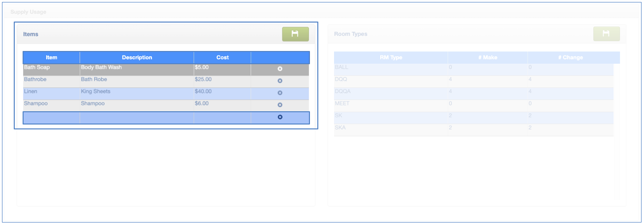This screenshot has height=224, width=644.
Task: Sort by the Item column header
Action: [52, 57]
